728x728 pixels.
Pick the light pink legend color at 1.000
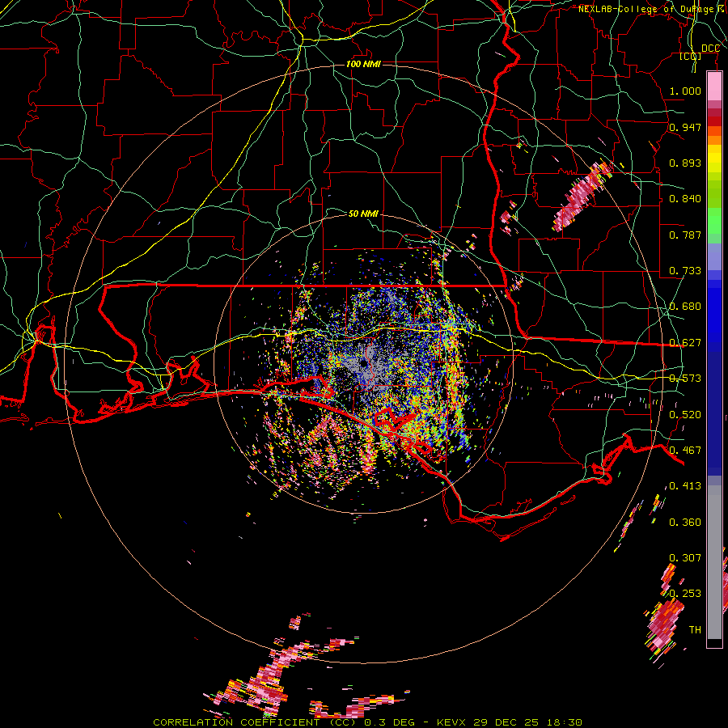pyautogui.click(x=714, y=87)
